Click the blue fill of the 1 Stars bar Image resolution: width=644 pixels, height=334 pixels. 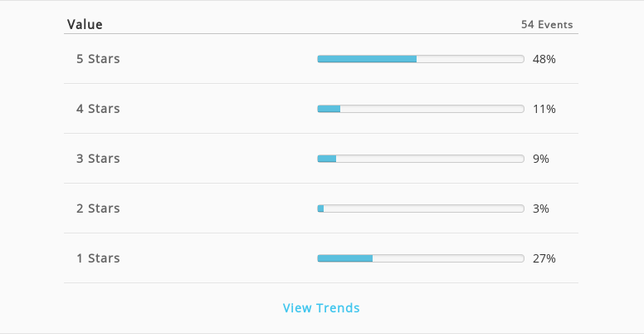click(x=345, y=258)
